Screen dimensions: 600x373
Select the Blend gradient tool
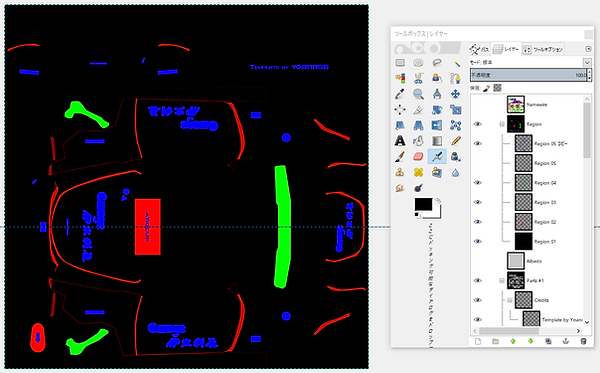437,141
